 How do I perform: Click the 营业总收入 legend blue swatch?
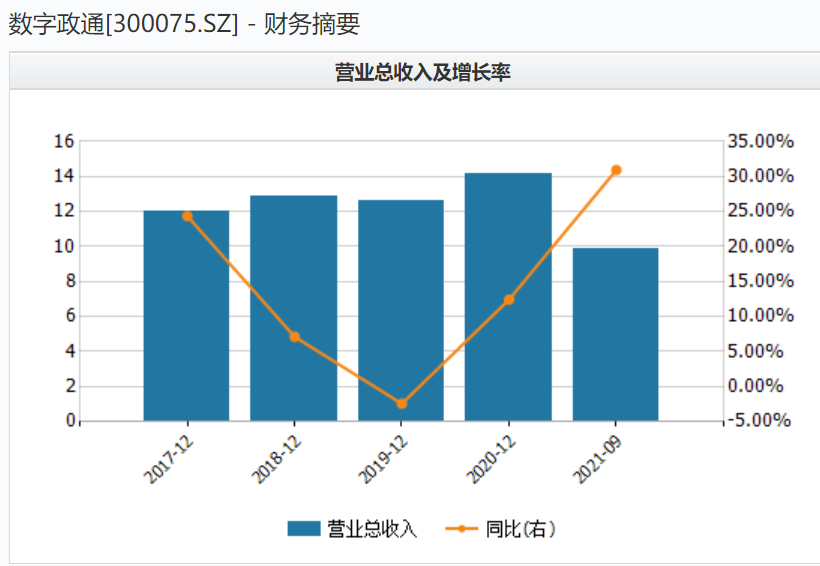click(304, 528)
